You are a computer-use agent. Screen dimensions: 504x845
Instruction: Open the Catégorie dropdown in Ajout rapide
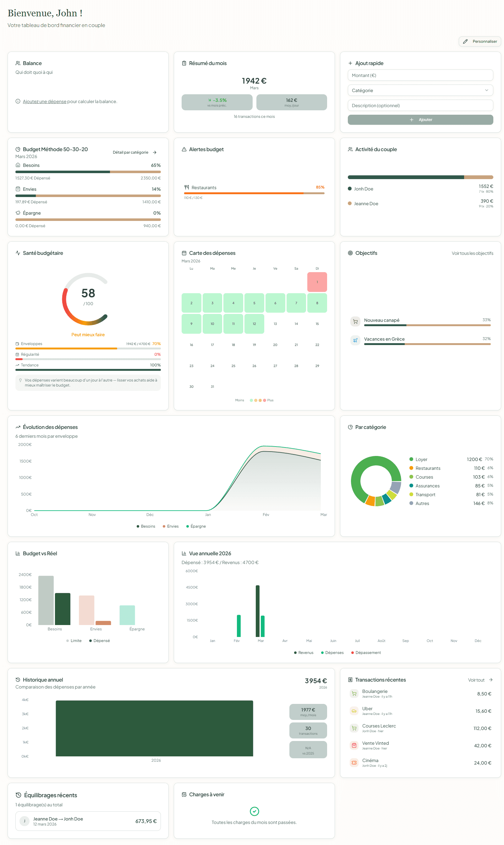(x=420, y=90)
